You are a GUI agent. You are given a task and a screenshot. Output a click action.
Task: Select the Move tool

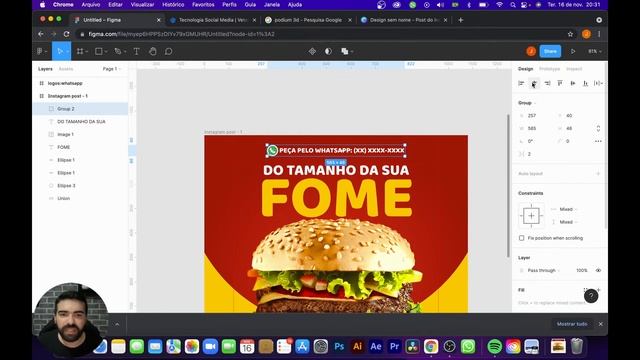coord(61,51)
